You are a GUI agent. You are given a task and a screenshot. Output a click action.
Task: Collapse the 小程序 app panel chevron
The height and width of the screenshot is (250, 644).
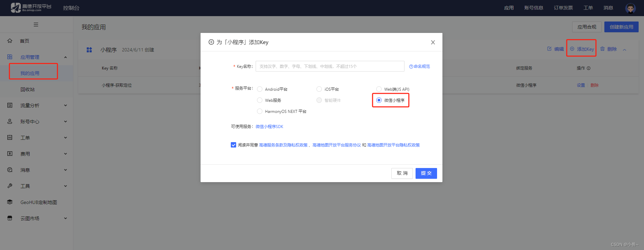tap(625, 50)
